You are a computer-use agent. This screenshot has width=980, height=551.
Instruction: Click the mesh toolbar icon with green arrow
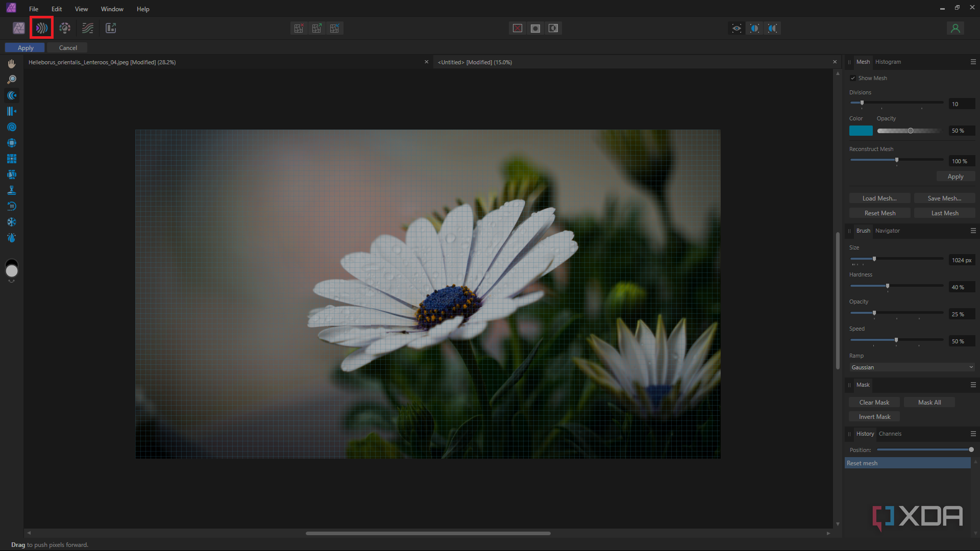click(316, 28)
